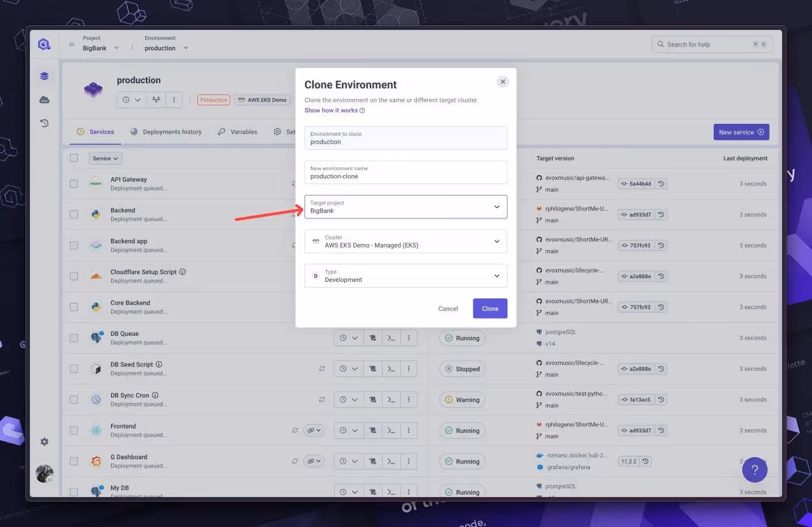Check the DB Seed Script checkbox
Viewport: 812px width, 527px height.
click(74, 368)
